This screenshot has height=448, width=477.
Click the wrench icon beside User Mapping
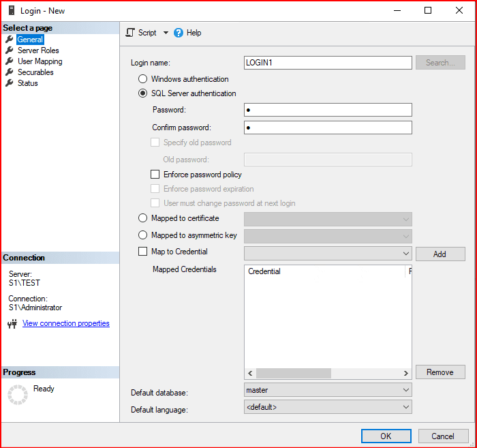[x=10, y=61]
